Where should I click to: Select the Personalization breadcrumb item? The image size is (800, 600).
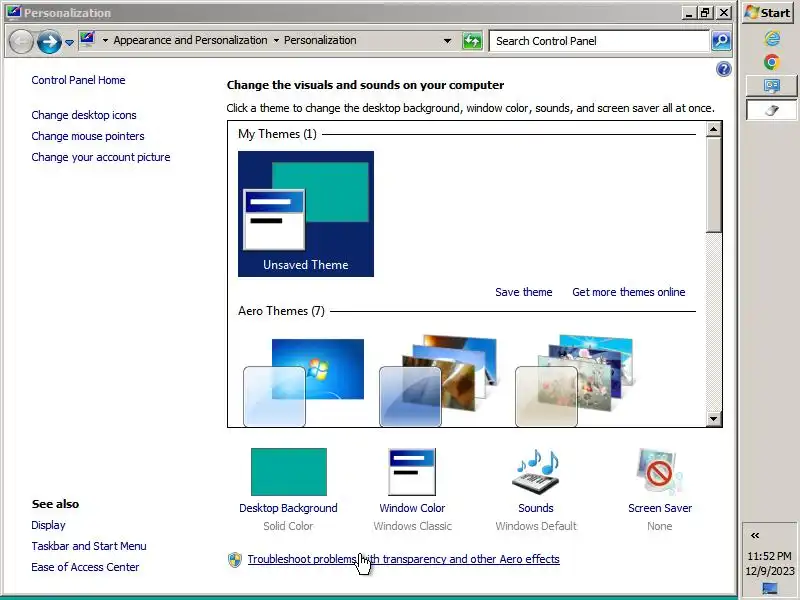[x=320, y=40]
